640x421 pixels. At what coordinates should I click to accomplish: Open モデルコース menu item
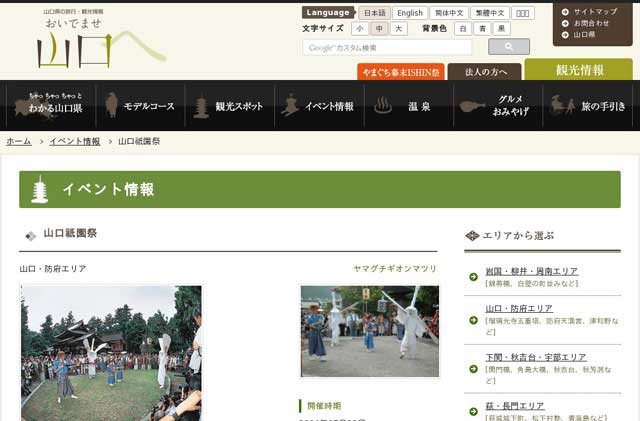click(x=140, y=106)
